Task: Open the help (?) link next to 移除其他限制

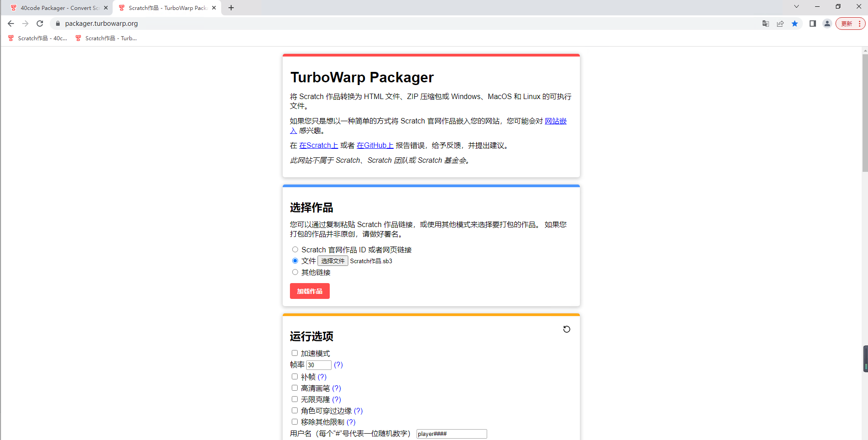Action: 351,422
